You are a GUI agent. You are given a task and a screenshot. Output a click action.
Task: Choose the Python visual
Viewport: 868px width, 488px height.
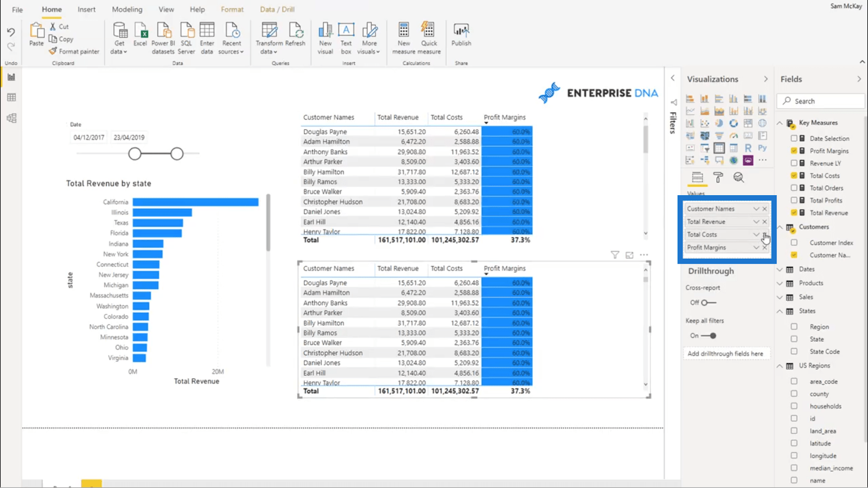[x=762, y=148]
